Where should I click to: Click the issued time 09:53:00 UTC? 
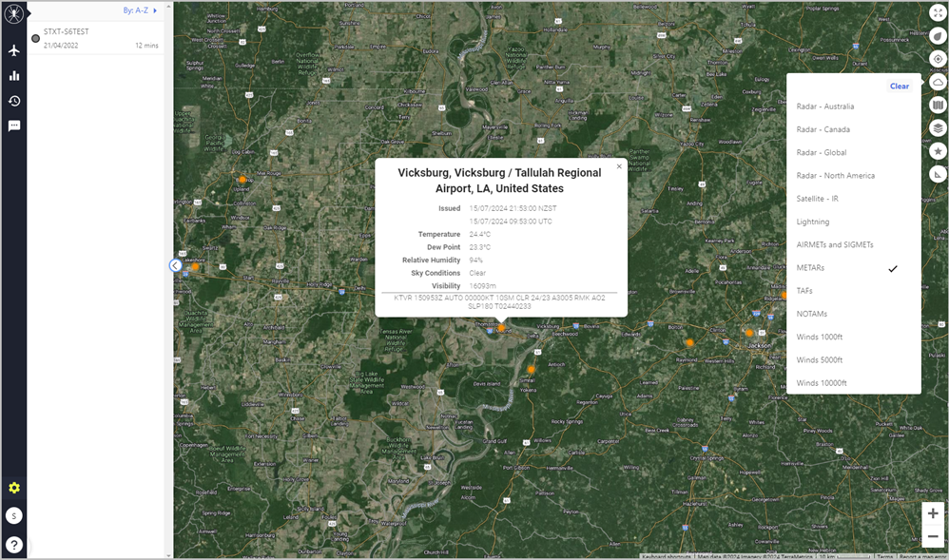511,222
